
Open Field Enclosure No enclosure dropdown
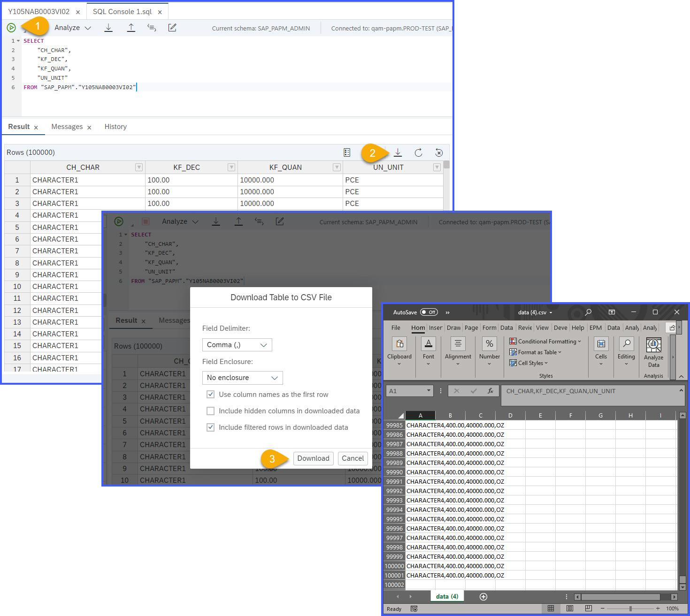243,378
